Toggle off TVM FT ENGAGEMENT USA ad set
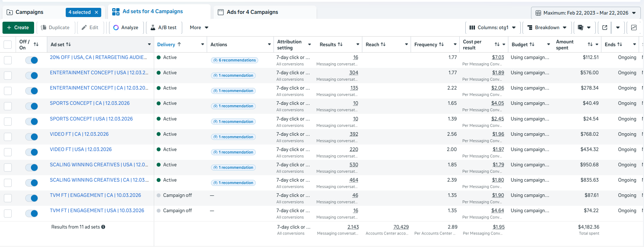The width and height of the screenshot is (644, 247). [32, 214]
